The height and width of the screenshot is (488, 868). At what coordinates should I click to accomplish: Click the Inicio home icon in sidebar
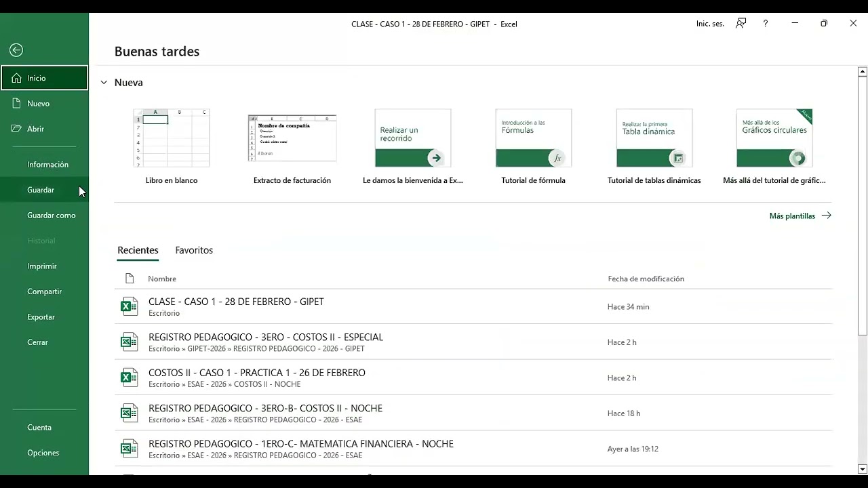[17, 78]
